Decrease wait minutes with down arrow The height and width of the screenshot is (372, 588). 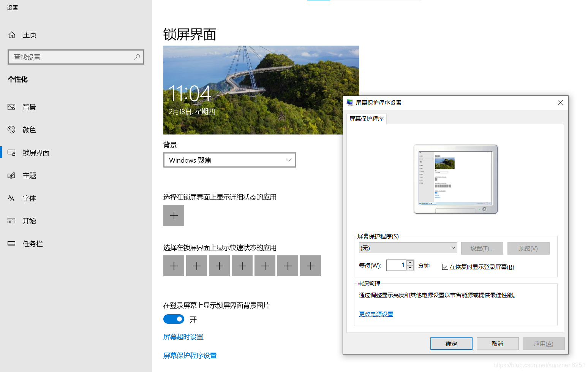click(x=410, y=268)
